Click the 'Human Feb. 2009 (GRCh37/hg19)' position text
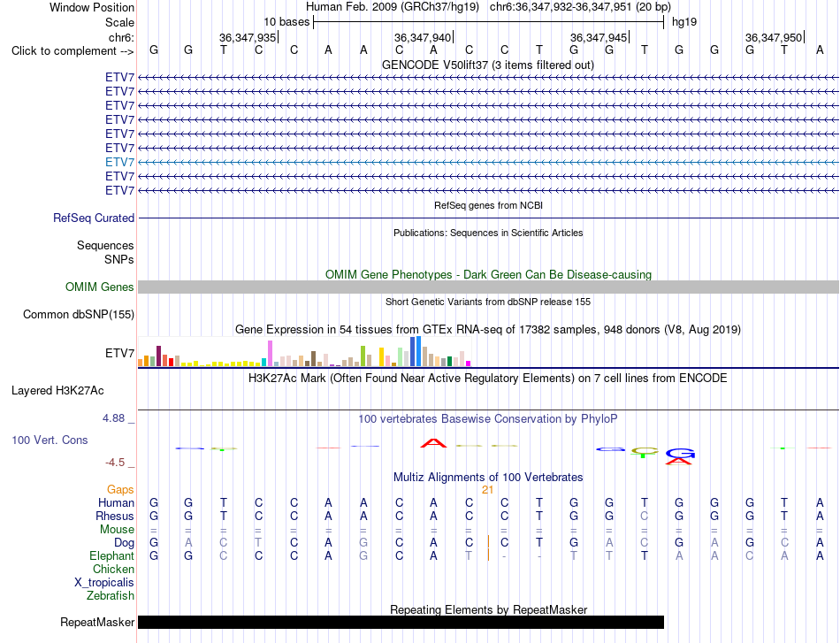 [x=392, y=7]
